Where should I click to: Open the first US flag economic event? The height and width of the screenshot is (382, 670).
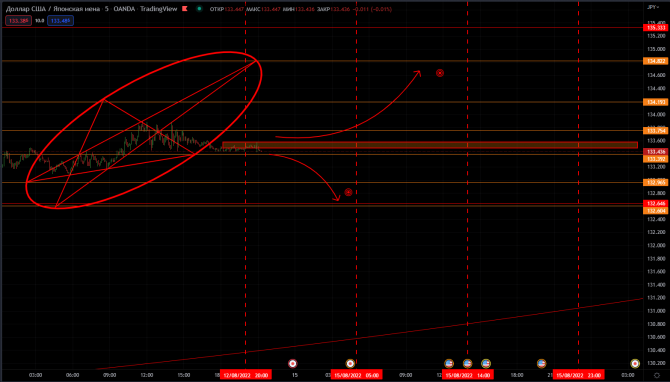click(x=449, y=364)
